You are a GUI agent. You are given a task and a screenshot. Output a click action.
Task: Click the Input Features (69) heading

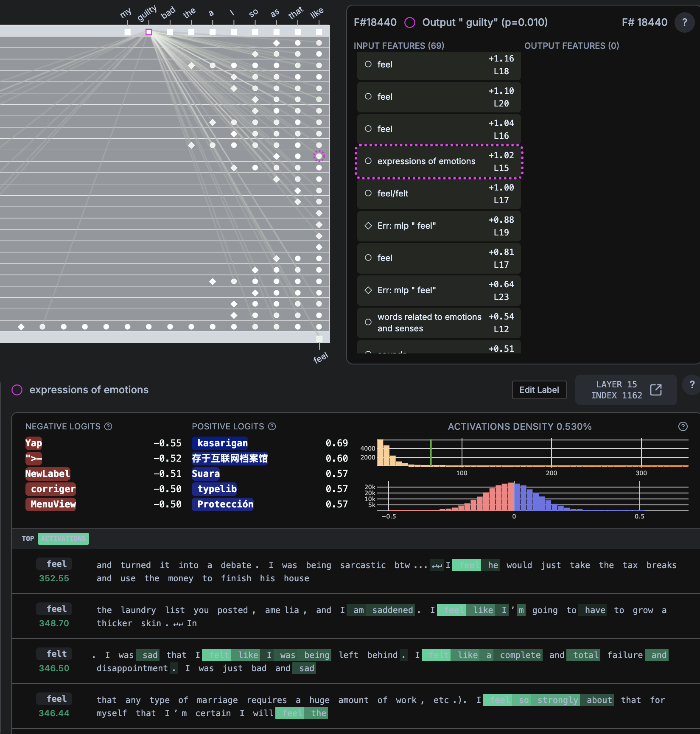pos(399,45)
